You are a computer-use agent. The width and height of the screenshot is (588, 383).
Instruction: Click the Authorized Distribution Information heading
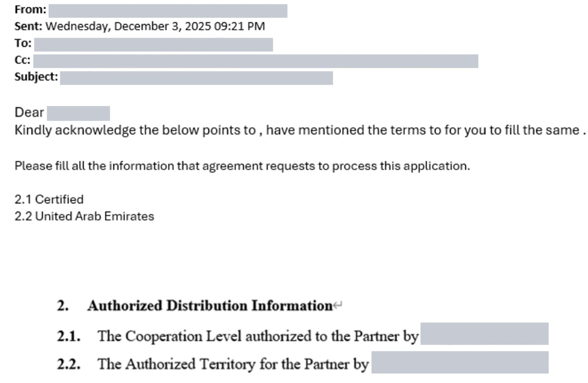point(210,306)
